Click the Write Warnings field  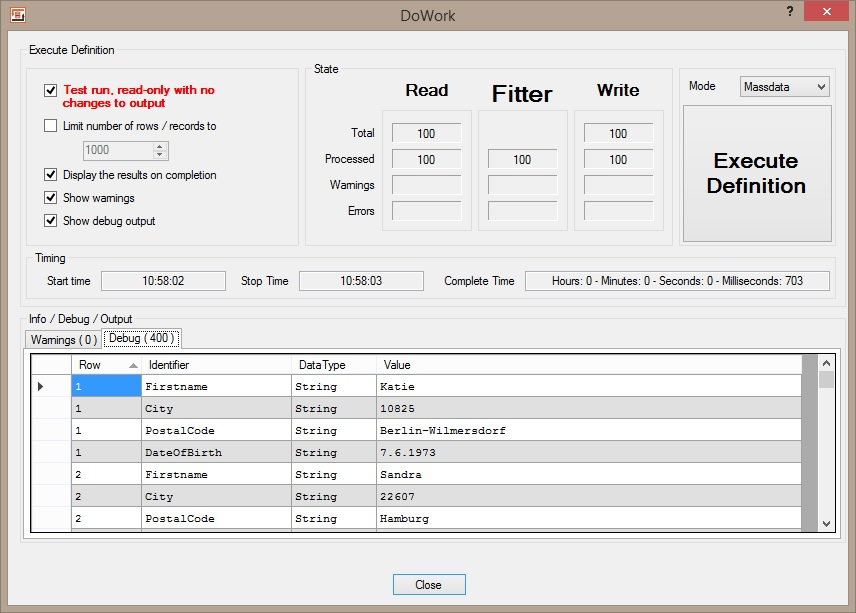[x=619, y=185]
